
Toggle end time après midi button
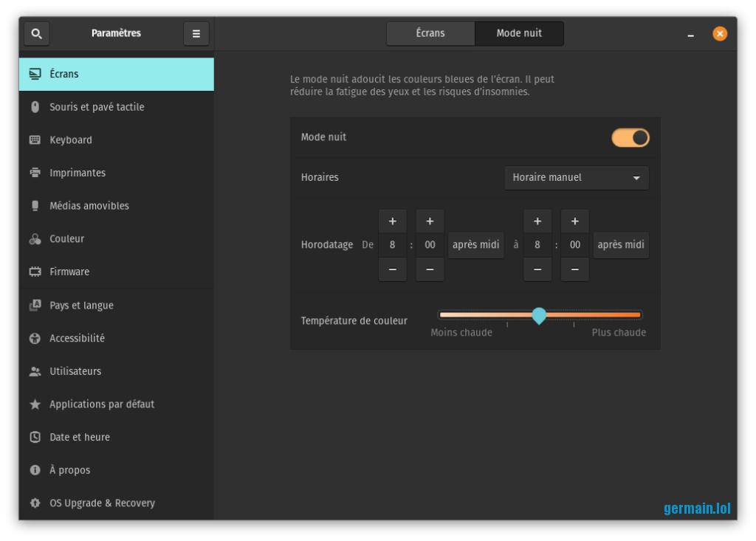click(x=621, y=245)
